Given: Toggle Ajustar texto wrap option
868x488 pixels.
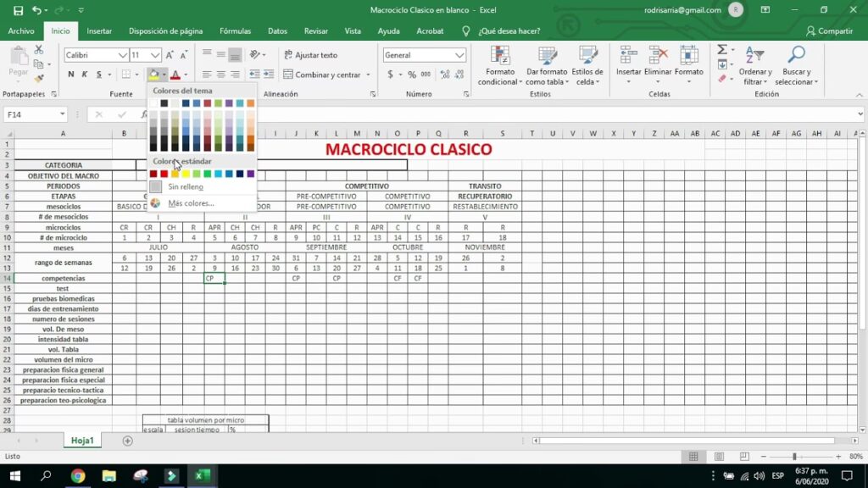Looking at the screenshot, I should 309,55.
